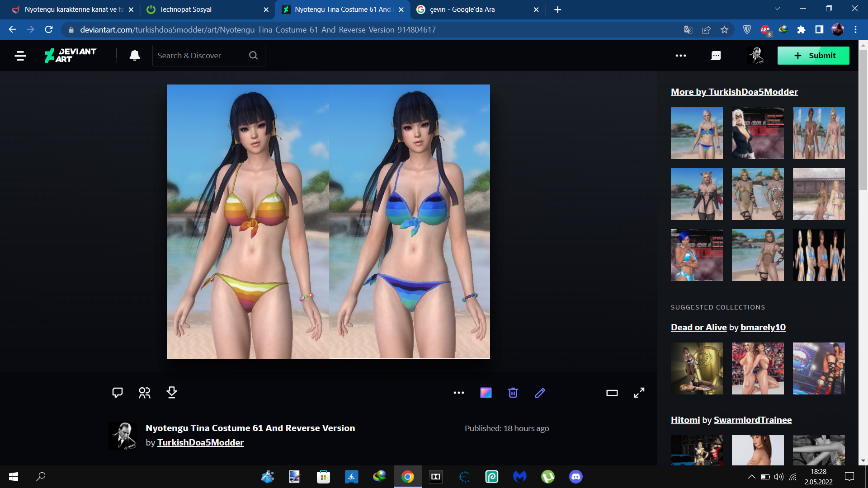Open a new browser tab
The height and width of the screenshot is (488, 868).
tap(557, 9)
